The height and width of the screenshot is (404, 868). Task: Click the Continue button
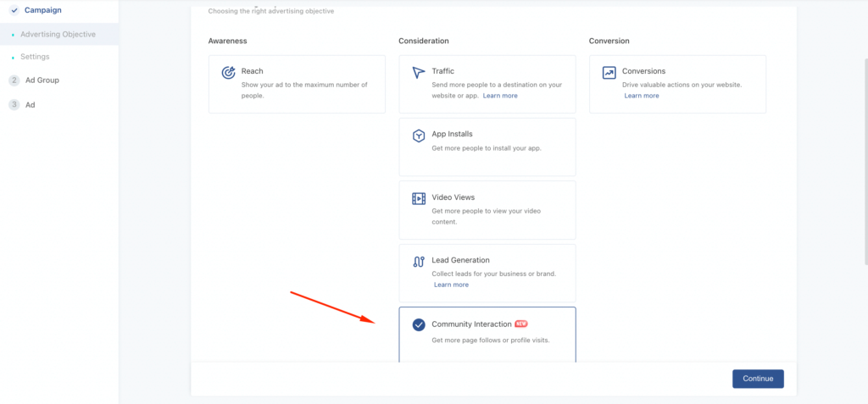point(758,379)
